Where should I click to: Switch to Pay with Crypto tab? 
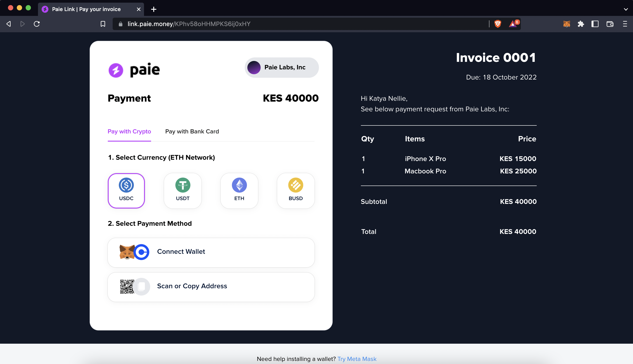[x=129, y=131]
